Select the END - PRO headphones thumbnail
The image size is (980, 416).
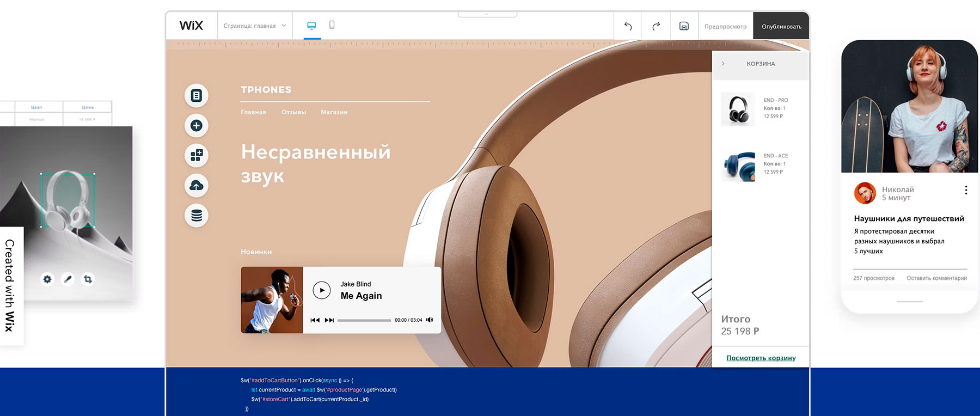[x=738, y=109]
